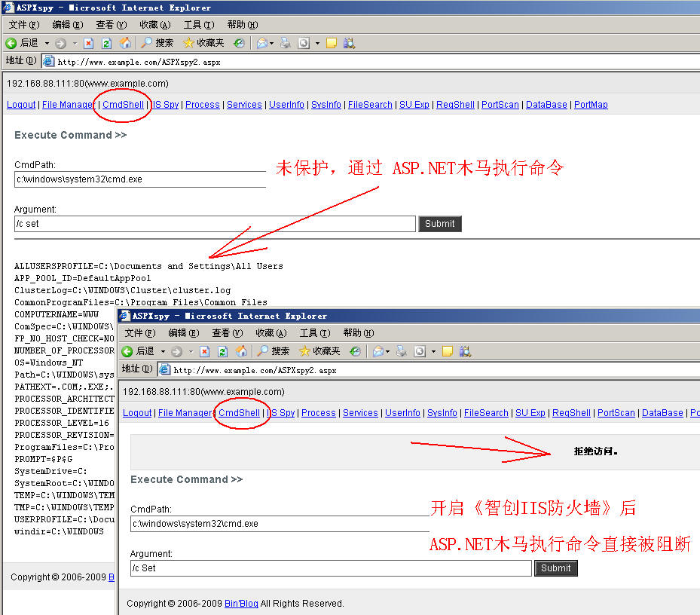Click Mail icon in lower IE toolbar

(x=378, y=351)
